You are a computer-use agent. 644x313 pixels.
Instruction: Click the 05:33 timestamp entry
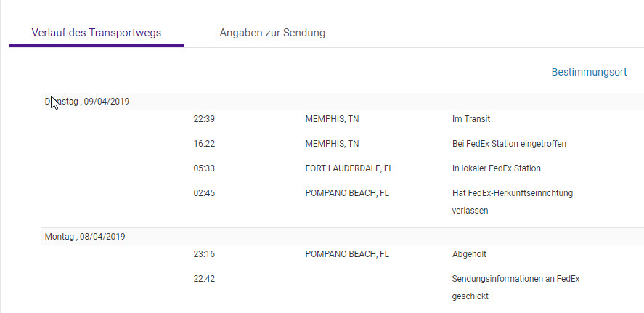point(204,168)
